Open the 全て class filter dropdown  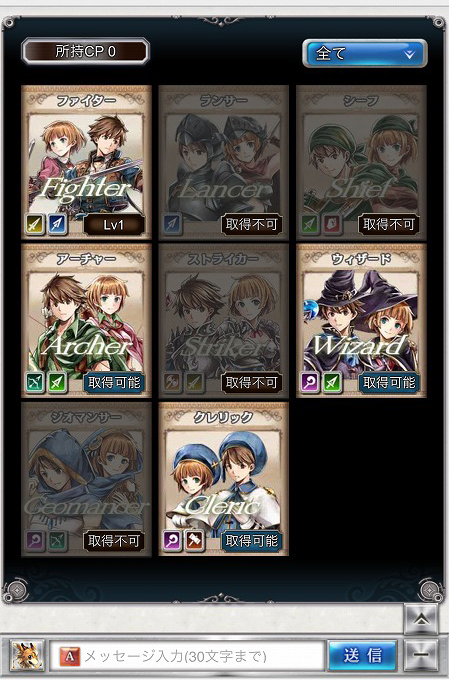364,53
